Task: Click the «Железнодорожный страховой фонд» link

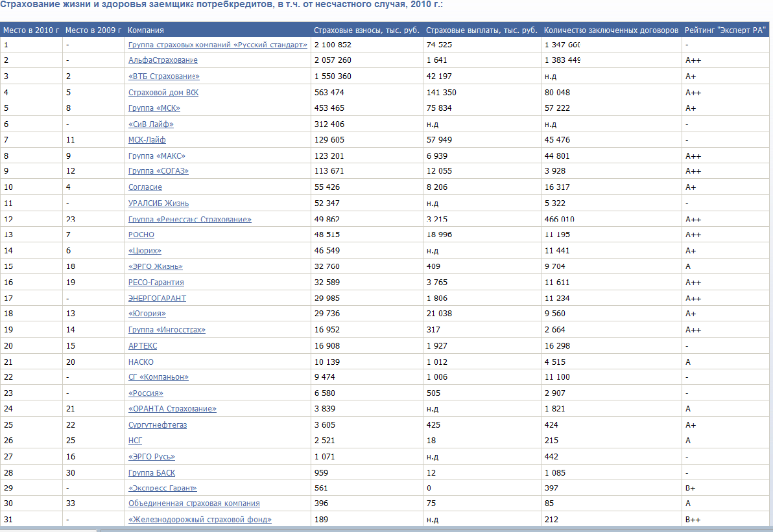Action: [x=200, y=520]
